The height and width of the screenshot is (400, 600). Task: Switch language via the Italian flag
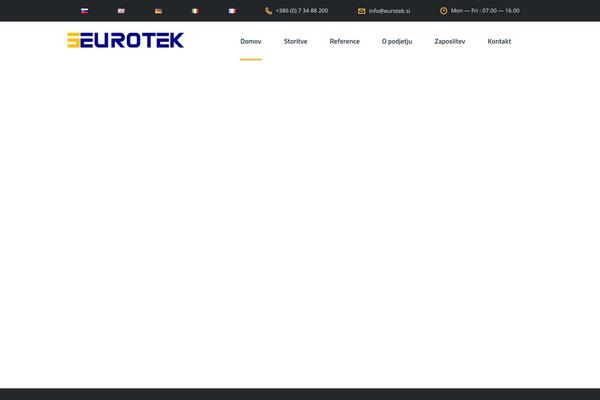[x=195, y=11]
